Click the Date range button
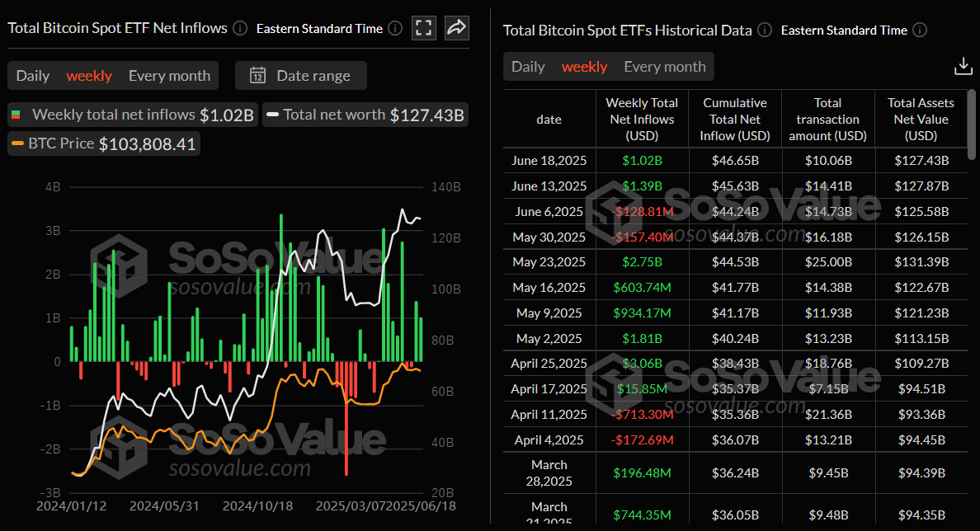Screen dimensions: 980x531 (300, 75)
